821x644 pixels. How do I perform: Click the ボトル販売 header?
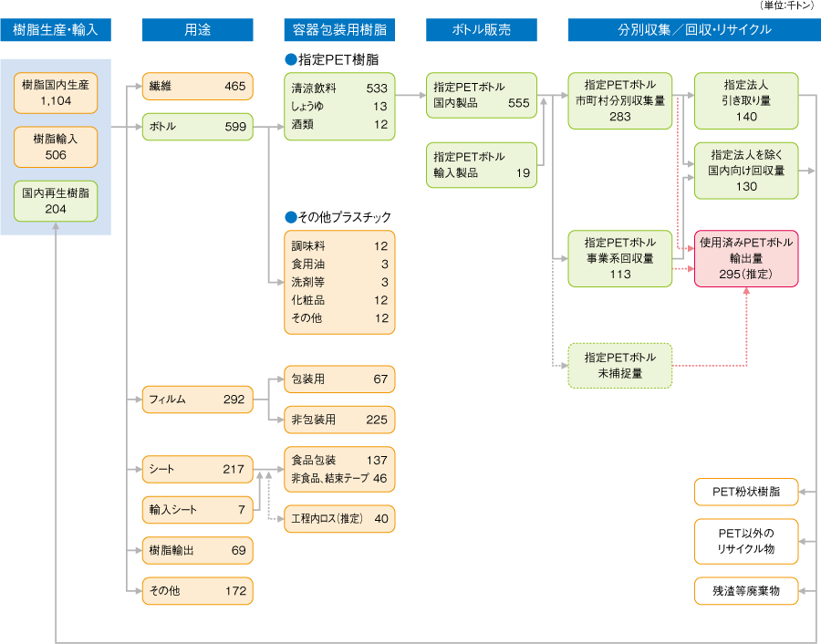coord(482,30)
